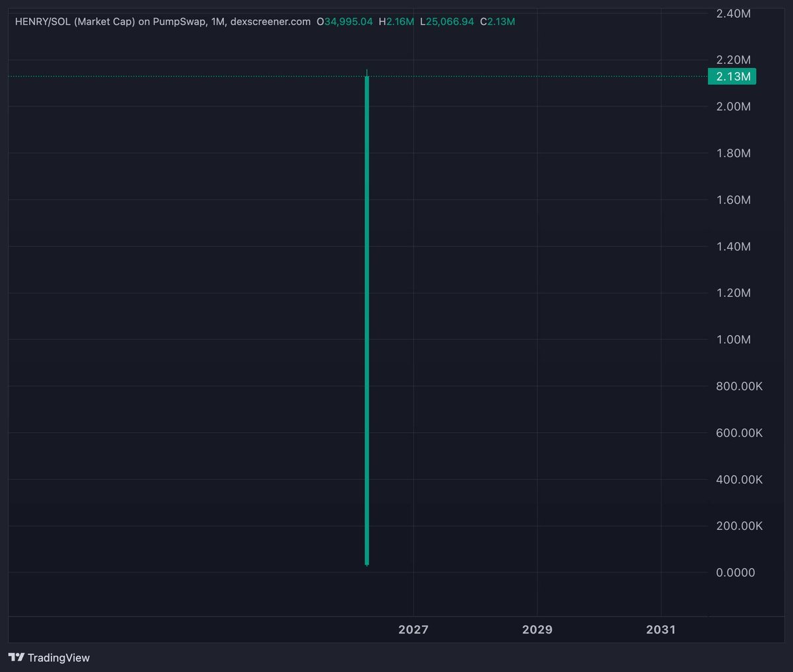Click the 400.00K price axis label
Screen dimensions: 793x672
pyautogui.click(x=739, y=479)
